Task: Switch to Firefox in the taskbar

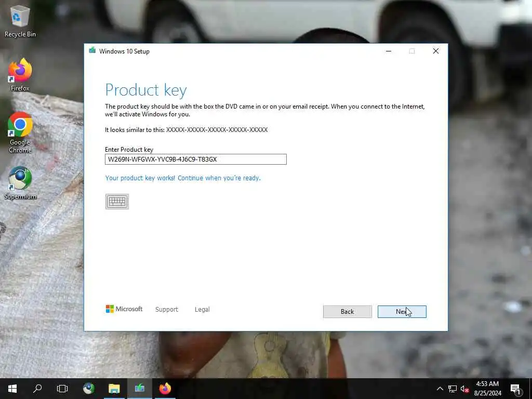Action: click(x=165, y=389)
